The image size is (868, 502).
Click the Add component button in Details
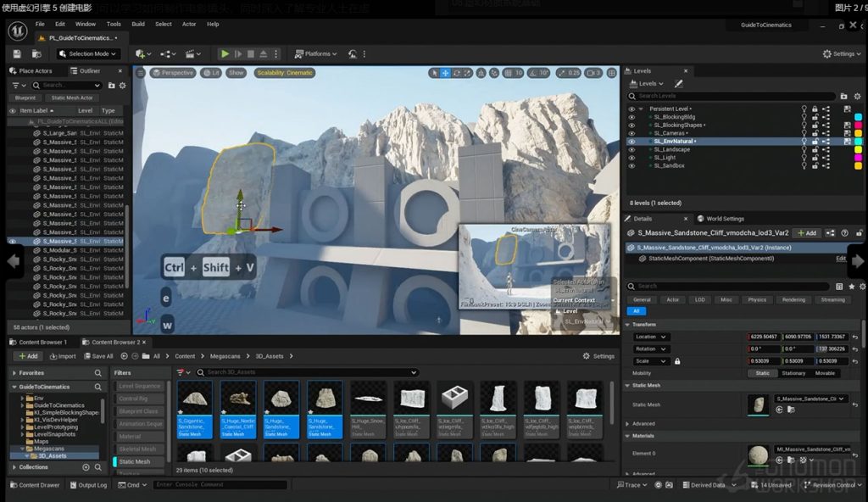tap(807, 233)
